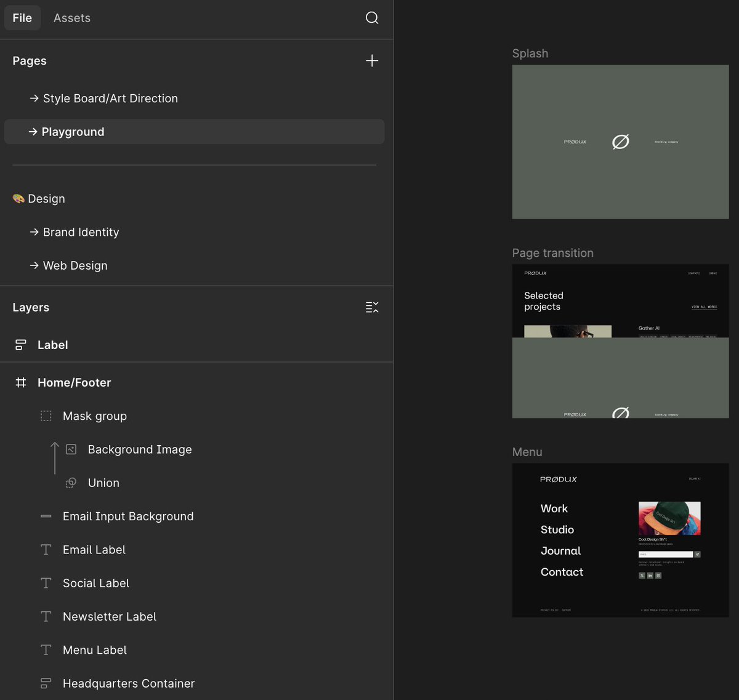
Task: Switch to the File tab
Action: (22, 18)
